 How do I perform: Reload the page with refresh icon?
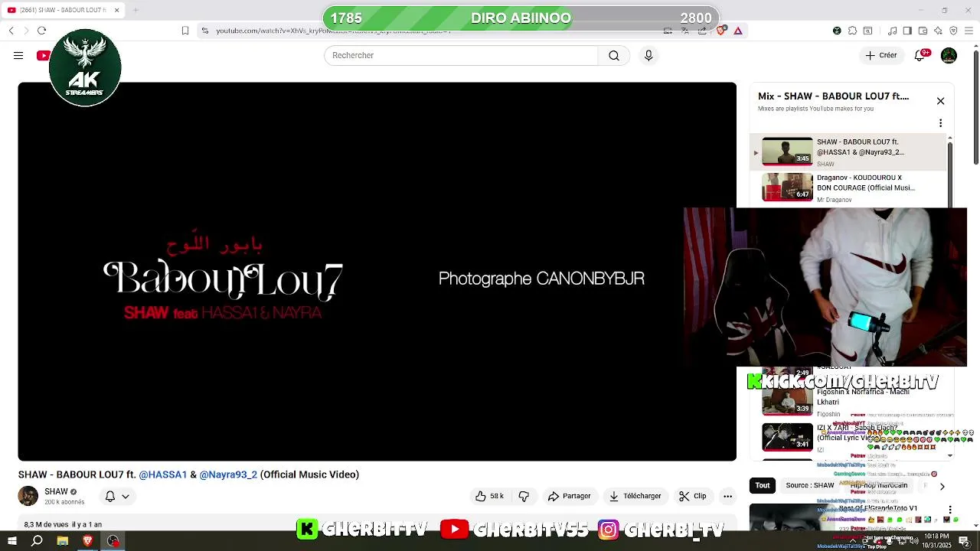pos(41,31)
